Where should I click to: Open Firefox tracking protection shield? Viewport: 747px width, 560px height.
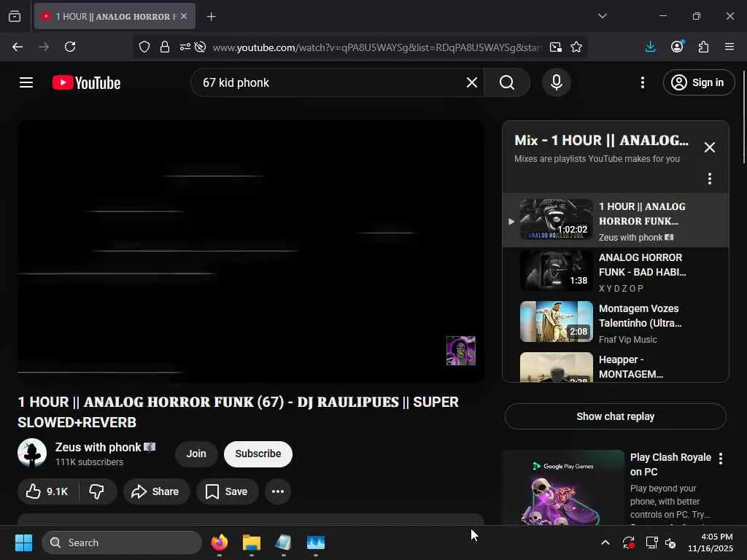(x=144, y=47)
